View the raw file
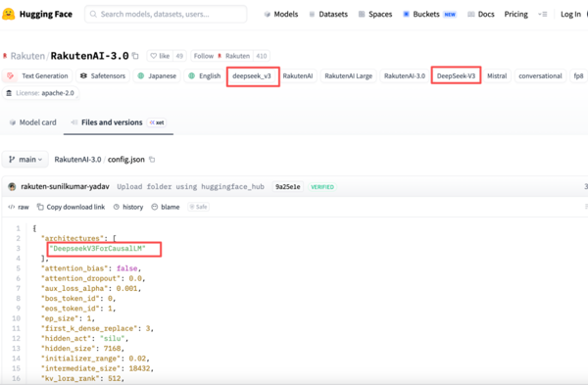 (19, 207)
